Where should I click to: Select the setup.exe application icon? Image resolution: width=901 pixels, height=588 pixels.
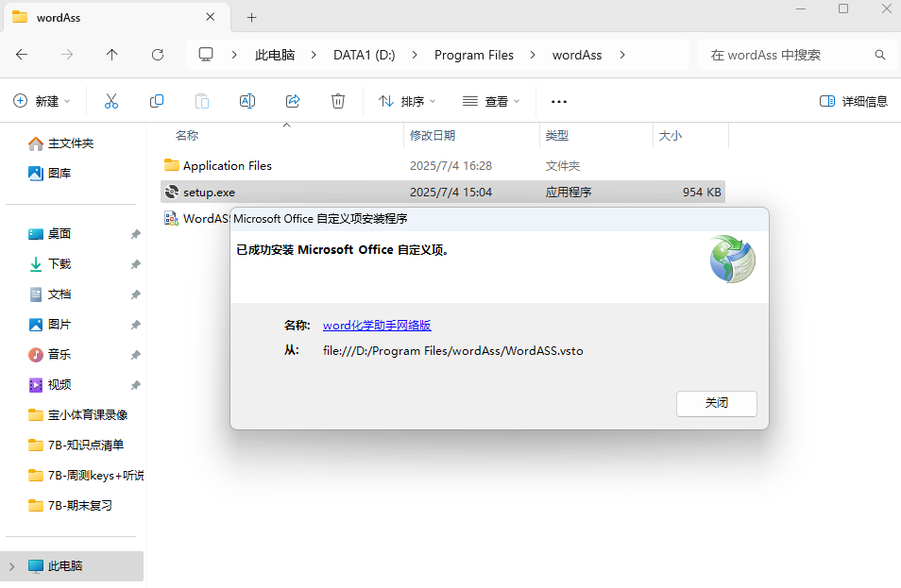point(171,192)
